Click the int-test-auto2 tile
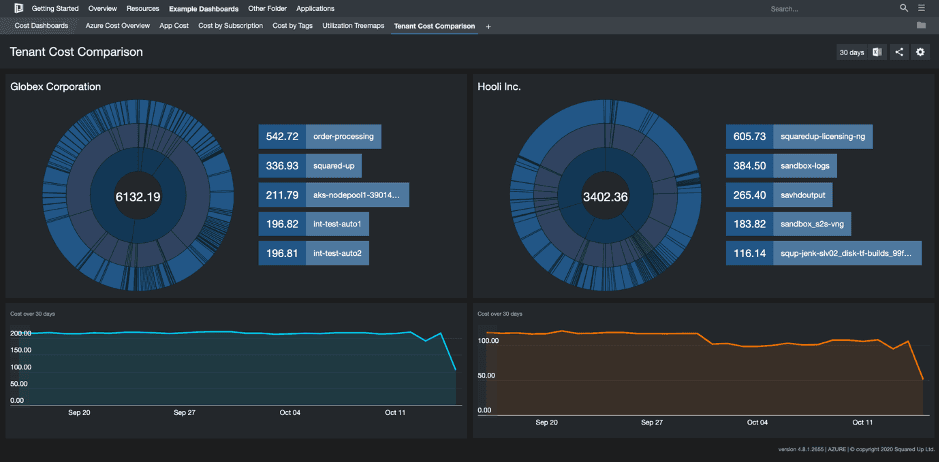 click(x=314, y=253)
